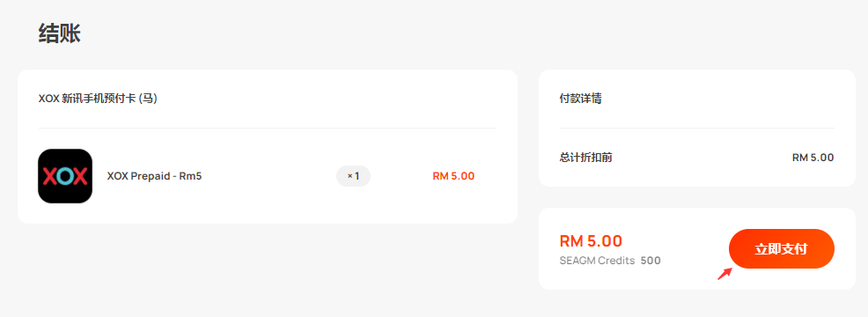The width and height of the screenshot is (868, 317).
Task: Select the ×1 quantity badge
Action: pyautogui.click(x=353, y=176)
